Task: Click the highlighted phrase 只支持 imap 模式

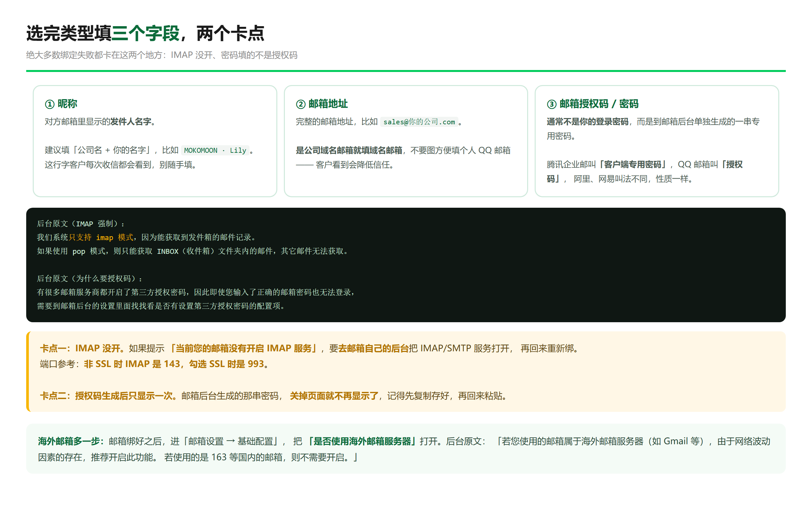Action: tap(101, 237)
